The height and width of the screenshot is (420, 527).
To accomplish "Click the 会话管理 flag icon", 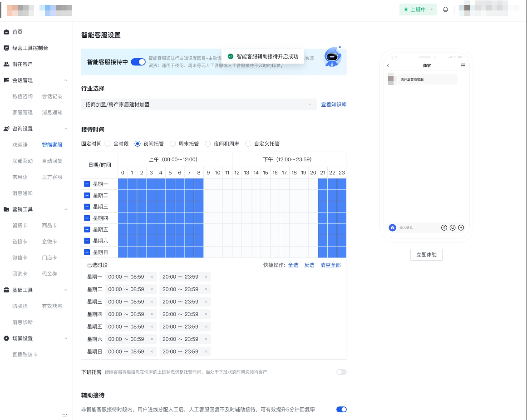I will click(6, 80).
